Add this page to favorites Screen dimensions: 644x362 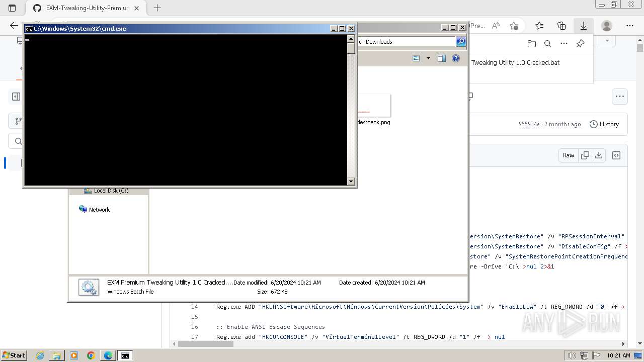(514, 26)
